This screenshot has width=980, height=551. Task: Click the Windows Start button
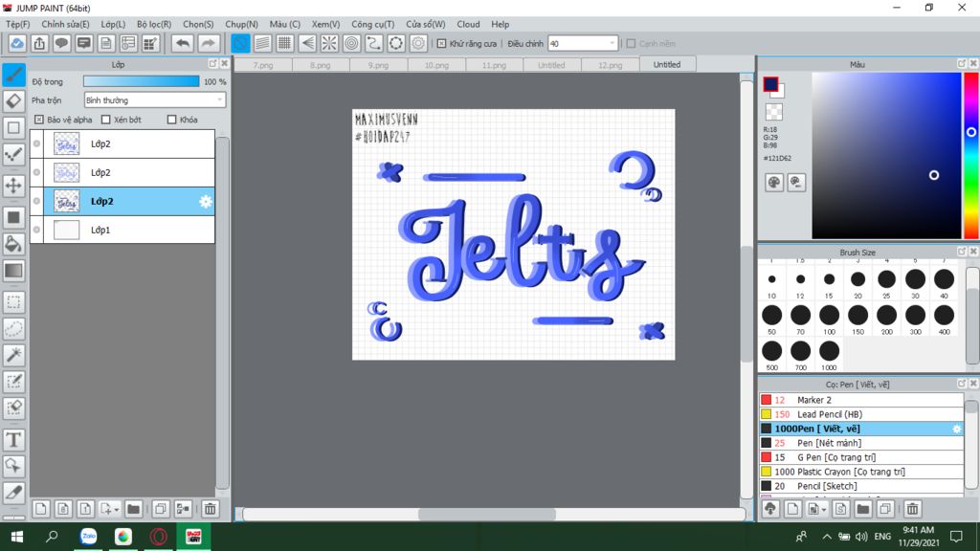[x=17, y=537]
